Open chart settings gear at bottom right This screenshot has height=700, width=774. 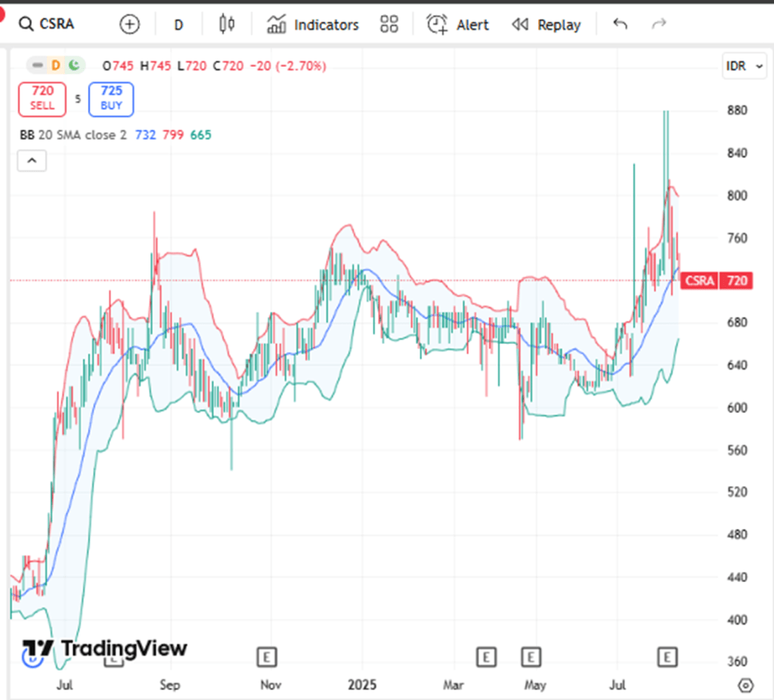[746, 685]
